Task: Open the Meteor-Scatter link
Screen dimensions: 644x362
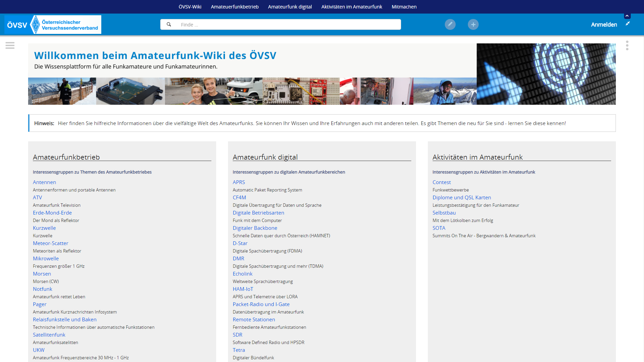Action: coord(50,243)
